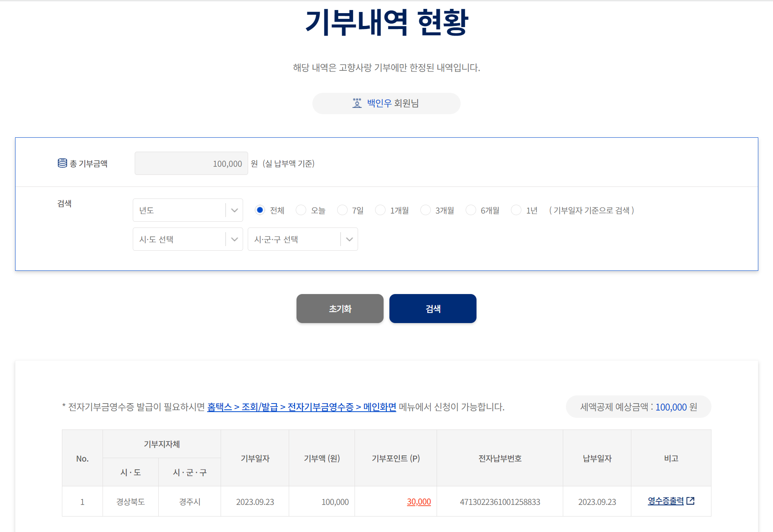The image size is (773, 532).
Task: Click the 30,000 donation points link
Action: coord(418,502)
